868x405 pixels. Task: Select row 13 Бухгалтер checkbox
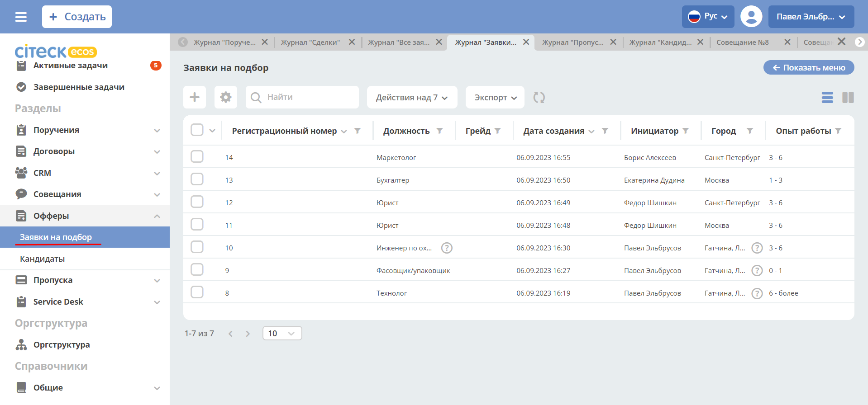click(x=197, y=179)
